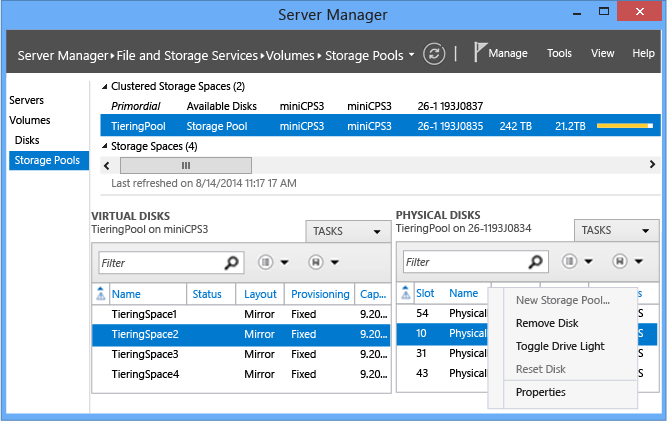This screenshot has height=421, width=667.
Task: Click the saved queries icon for Virtual Disks
Action: pyautogui.click(x=318, y=263)
